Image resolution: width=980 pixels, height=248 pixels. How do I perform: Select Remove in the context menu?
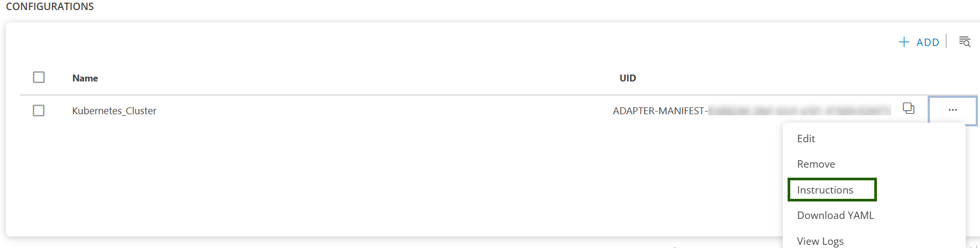click(x=816, y=164)
